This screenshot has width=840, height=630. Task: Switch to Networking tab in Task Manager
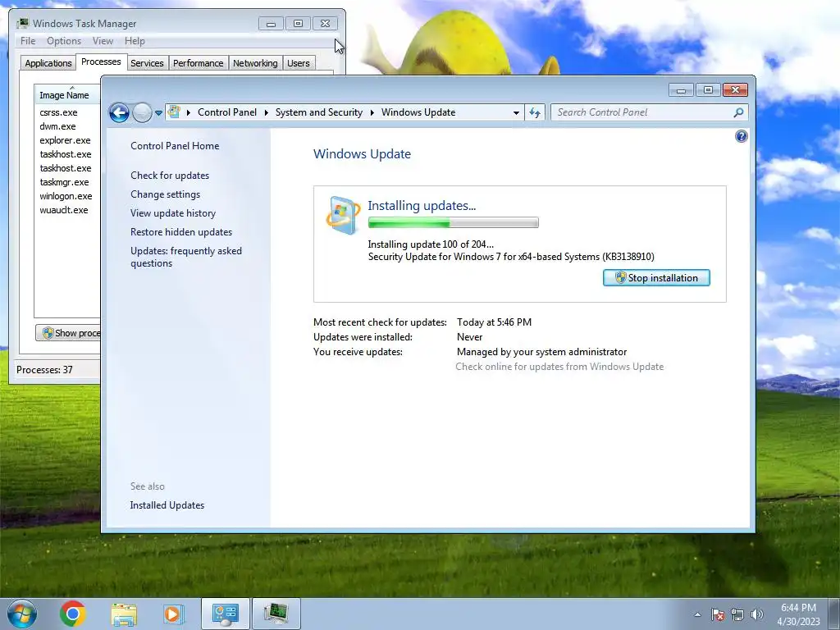(255, 63)
